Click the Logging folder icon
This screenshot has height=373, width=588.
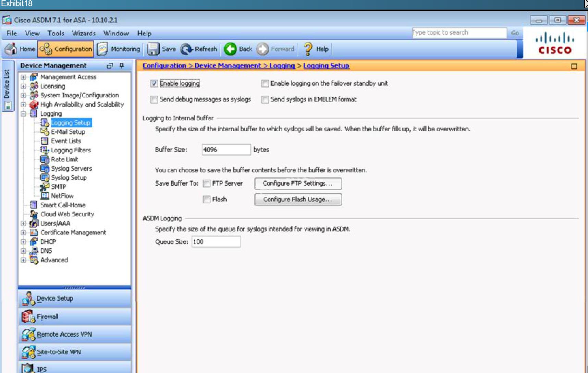point(34,113)
